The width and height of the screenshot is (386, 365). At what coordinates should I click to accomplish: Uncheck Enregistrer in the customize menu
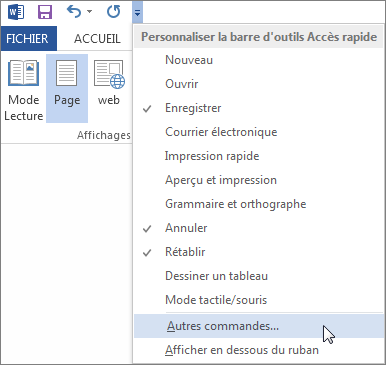click(258, 108)
